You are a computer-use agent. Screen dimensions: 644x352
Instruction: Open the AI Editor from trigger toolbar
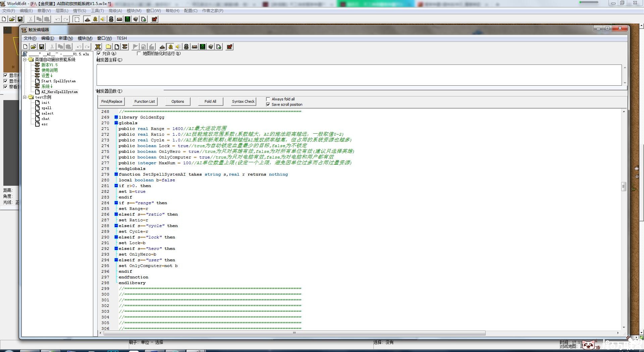coord(203,47)
